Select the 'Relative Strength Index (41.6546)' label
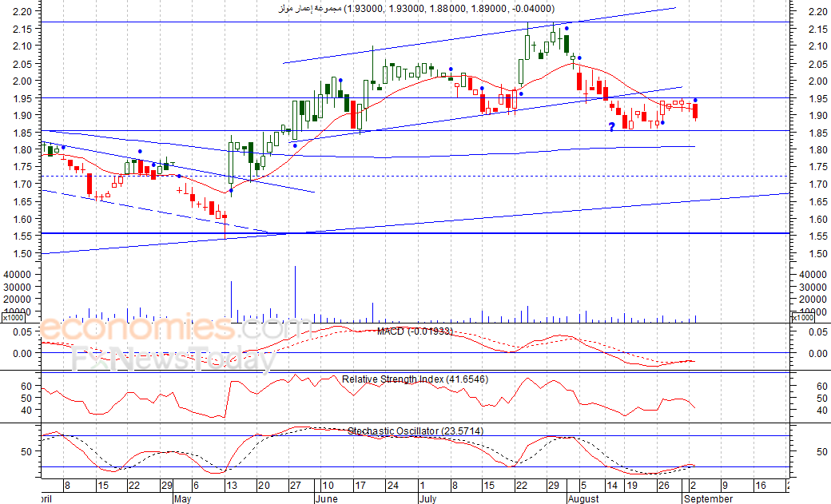831x504 pixels. coord(415,379)
